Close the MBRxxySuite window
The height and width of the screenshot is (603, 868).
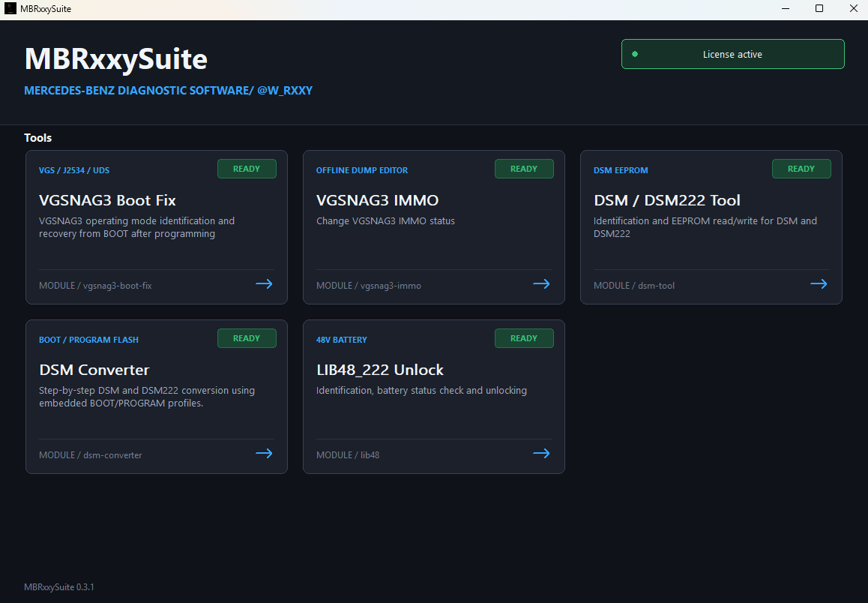pyautogui.click(x=853, y=8)
